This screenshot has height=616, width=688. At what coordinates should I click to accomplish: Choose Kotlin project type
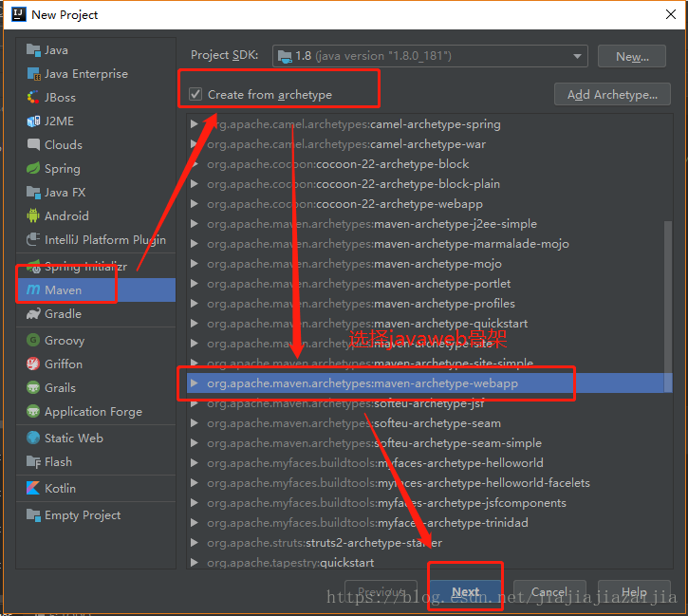96,488
